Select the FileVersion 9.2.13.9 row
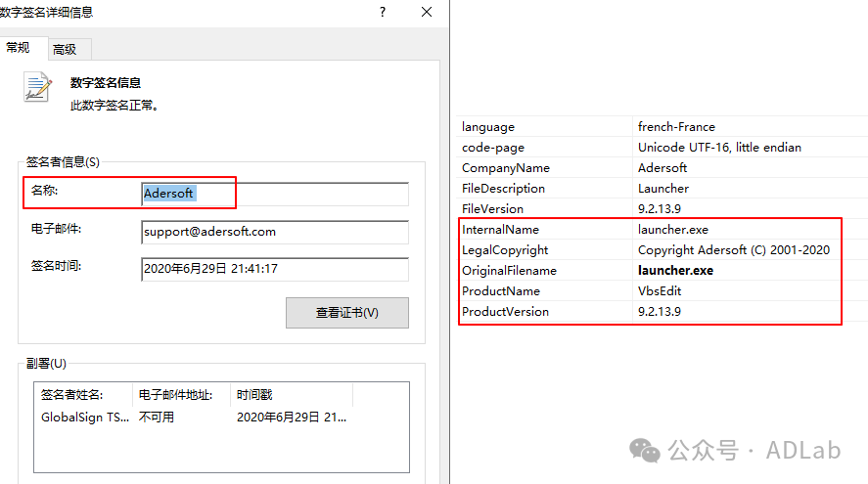 [x=650, y=209]
